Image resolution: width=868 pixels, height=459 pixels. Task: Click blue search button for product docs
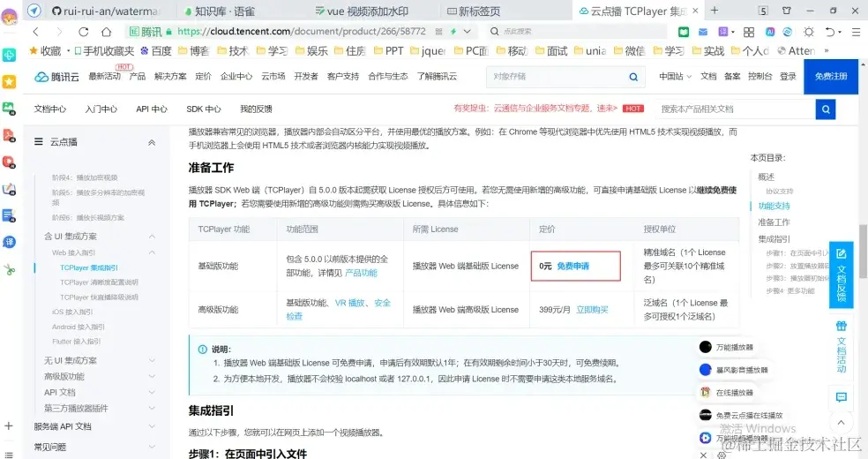[x=826, y=109]
